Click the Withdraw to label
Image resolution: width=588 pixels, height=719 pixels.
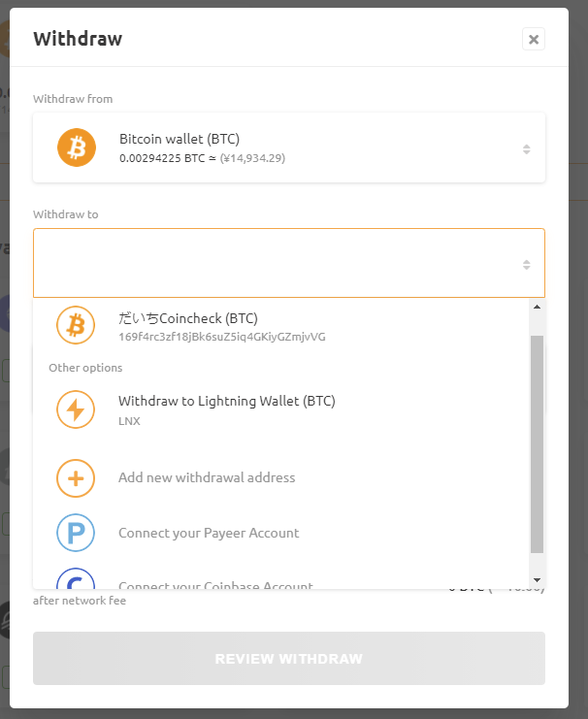click(66, 214)
